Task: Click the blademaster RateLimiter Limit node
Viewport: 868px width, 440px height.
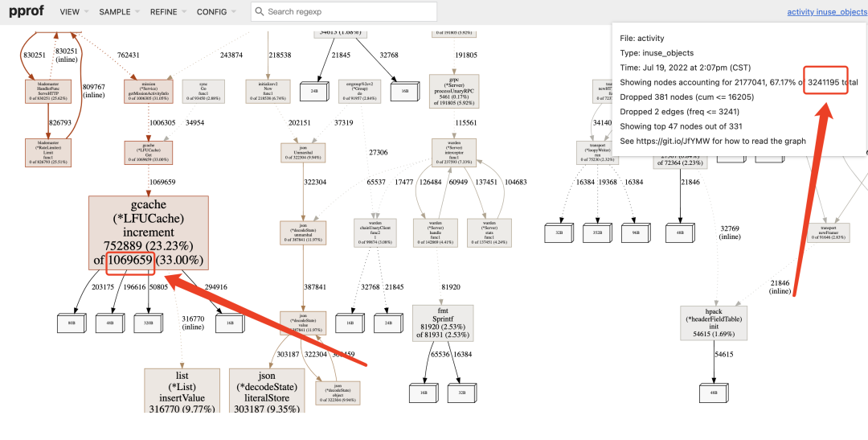Action: point(50,150)
